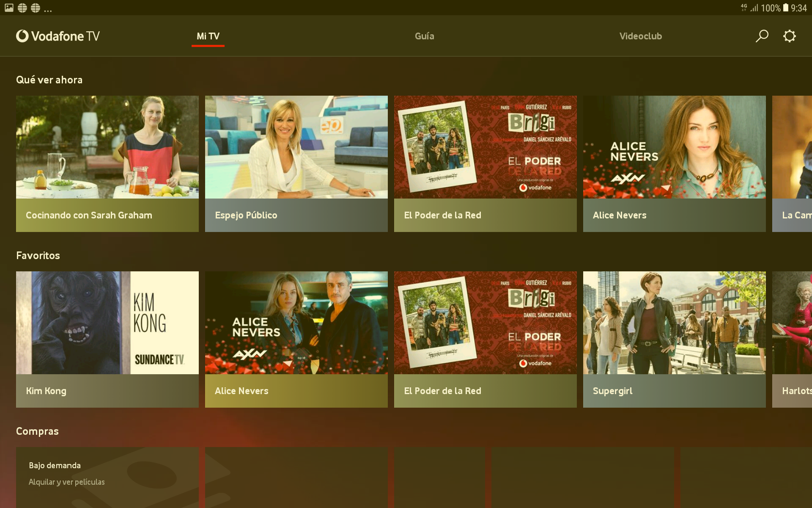Image resolution: width=812 pixels, height=508 pixels.
Task: Tap the Vodafone TV logo
Action: point(58,36)
